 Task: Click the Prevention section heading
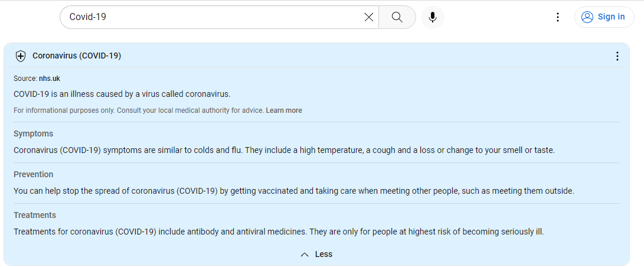[x=33, y=174]
